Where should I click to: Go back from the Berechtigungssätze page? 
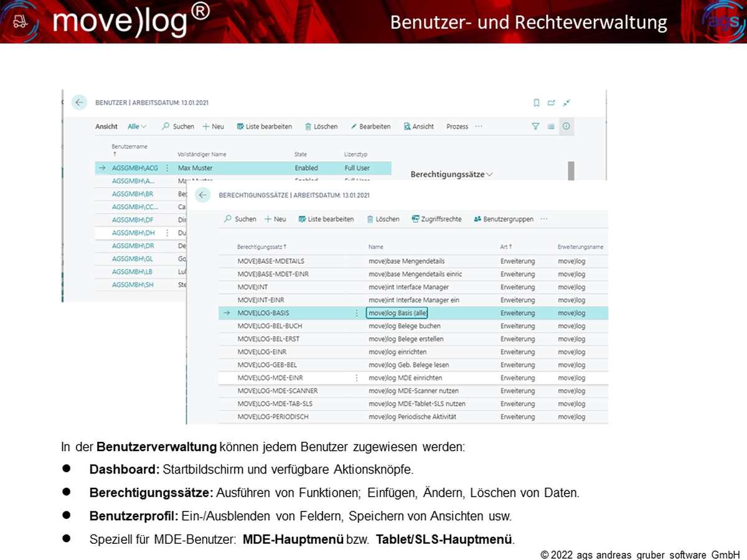click(203, 195)
